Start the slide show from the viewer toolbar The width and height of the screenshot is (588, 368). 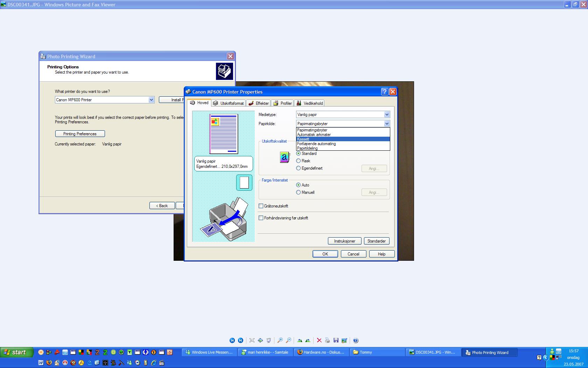268,340
